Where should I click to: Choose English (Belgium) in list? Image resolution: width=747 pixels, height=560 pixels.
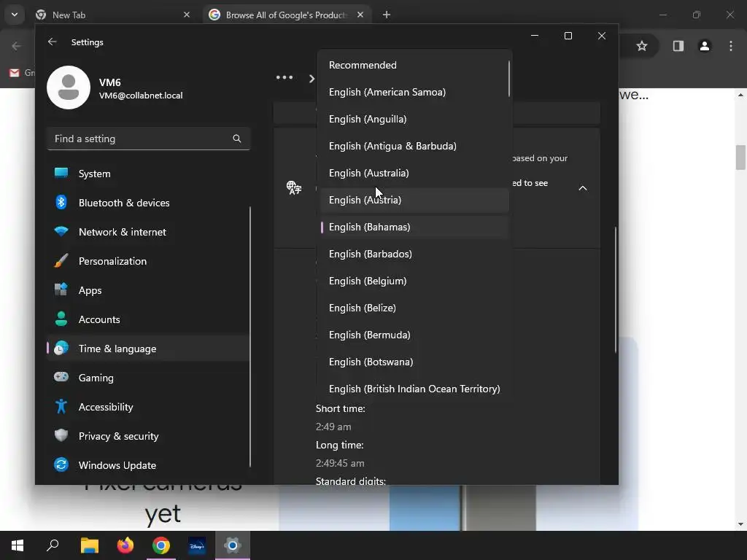pos(413,281)
